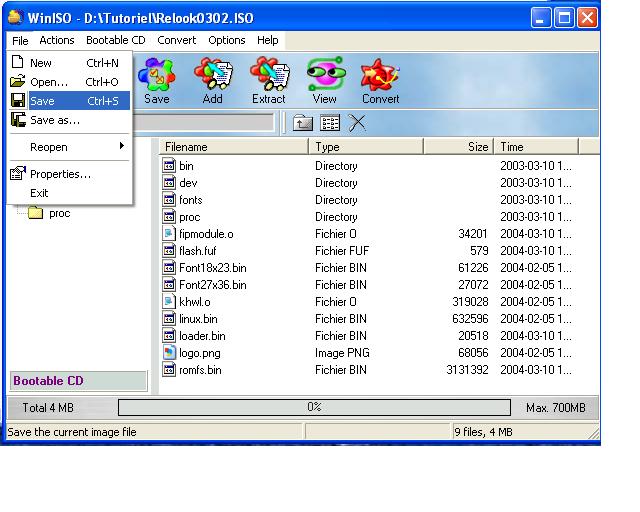Open the Actions menu
The width and height of the screenshot is (640, 512).
tap(57, 40)
